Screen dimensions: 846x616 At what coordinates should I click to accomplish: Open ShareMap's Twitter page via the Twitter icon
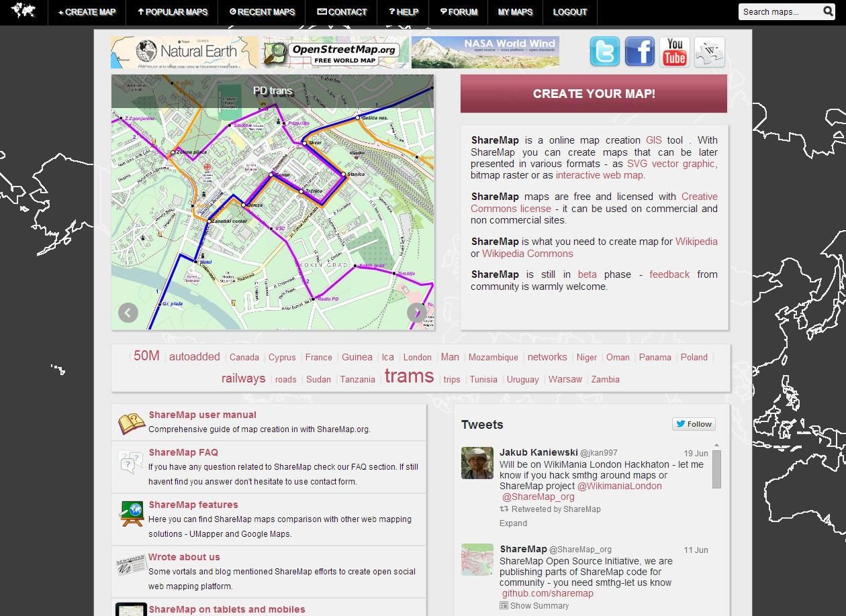pos(604,52)
